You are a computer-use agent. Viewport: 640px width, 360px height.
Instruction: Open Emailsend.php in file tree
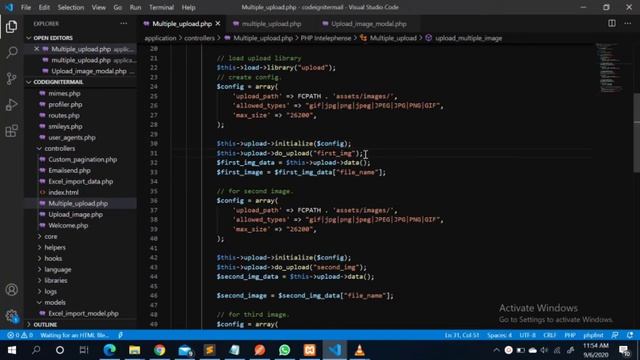[x=69, y=171]
